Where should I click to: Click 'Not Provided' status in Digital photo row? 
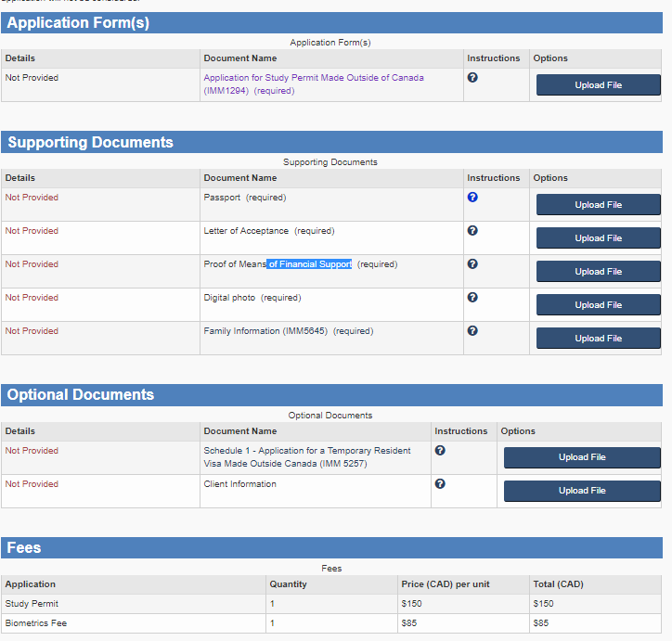[32, 298]
